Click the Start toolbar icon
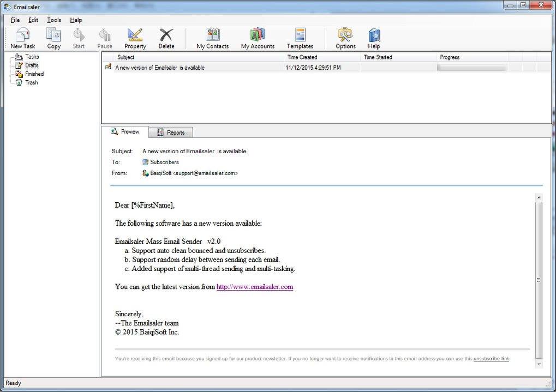Image resolution: width=556 pixels, height=392 pixels. click(79, 38)
